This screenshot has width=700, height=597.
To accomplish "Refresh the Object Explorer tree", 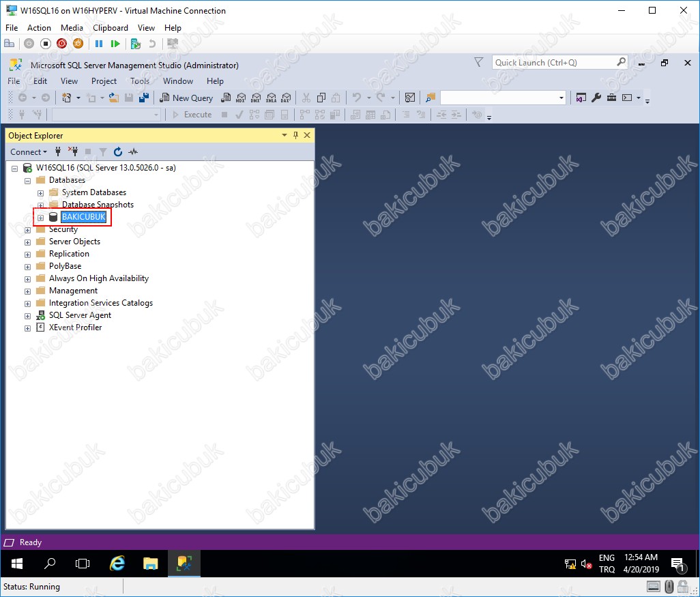I will pos(118,152).
